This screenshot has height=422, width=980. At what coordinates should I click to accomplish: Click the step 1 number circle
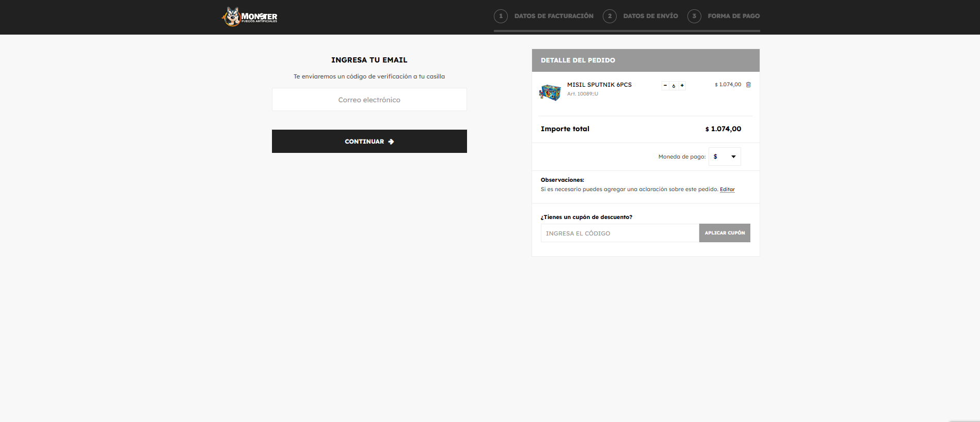tap(501, 16)
